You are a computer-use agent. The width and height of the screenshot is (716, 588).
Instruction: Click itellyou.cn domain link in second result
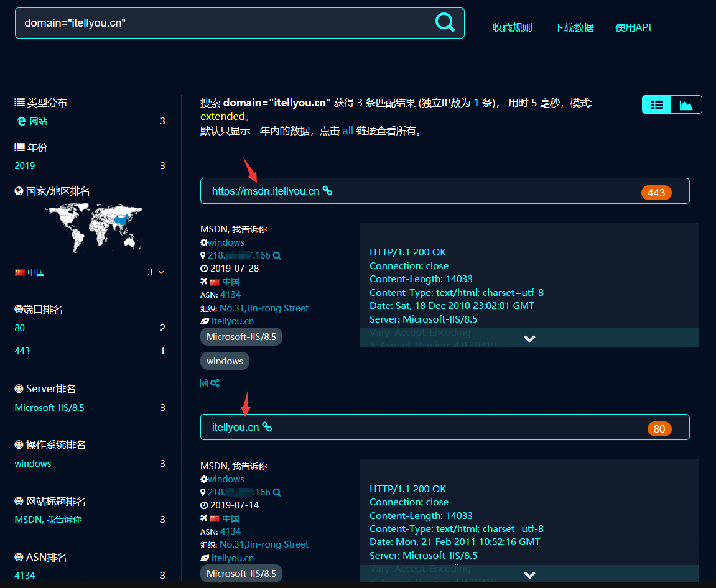(x=233, y=558)
